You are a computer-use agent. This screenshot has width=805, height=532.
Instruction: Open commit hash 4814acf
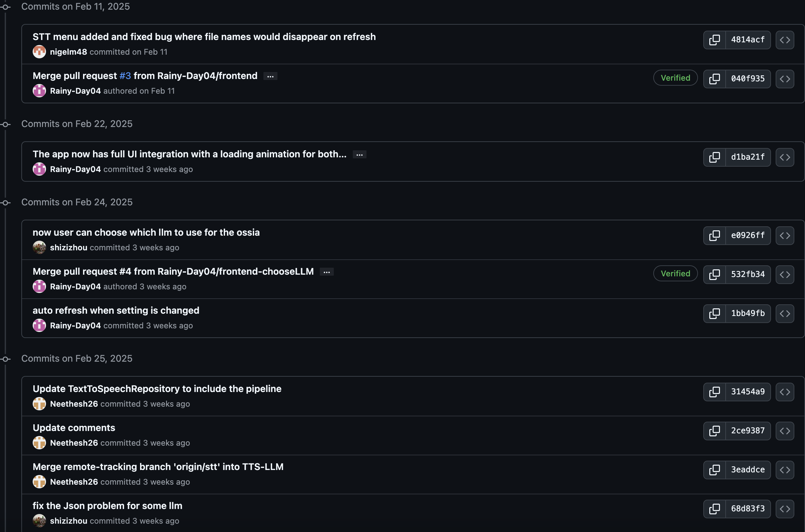click(x=748, y=40)
